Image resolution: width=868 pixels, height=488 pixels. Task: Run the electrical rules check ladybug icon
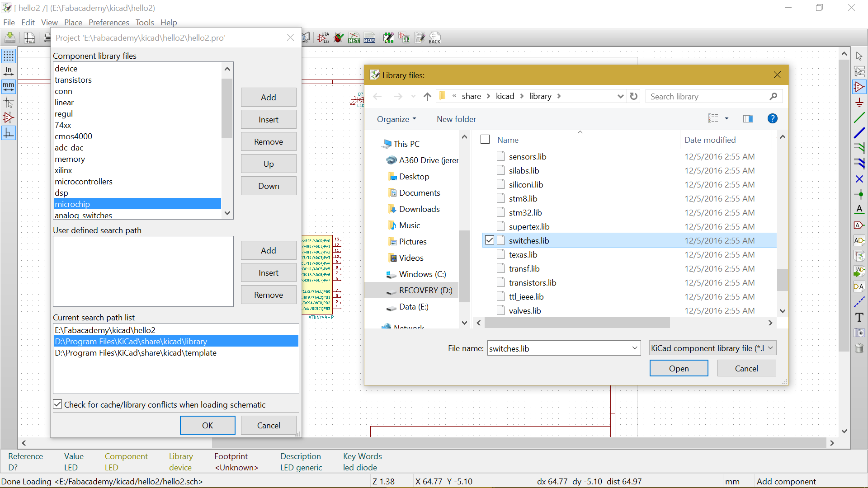pos(339,38)
